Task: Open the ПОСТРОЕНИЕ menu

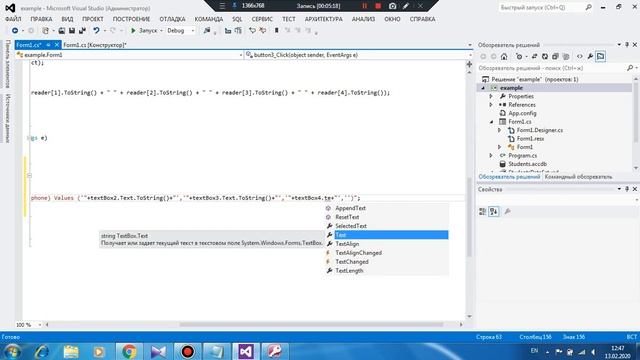Action: click(131, 19)
